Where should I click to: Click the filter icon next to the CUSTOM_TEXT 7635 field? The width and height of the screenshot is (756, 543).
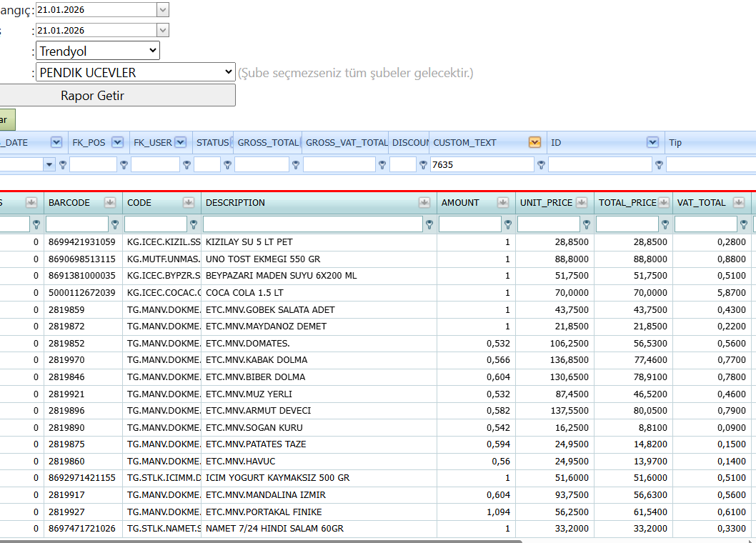(541, 165)
